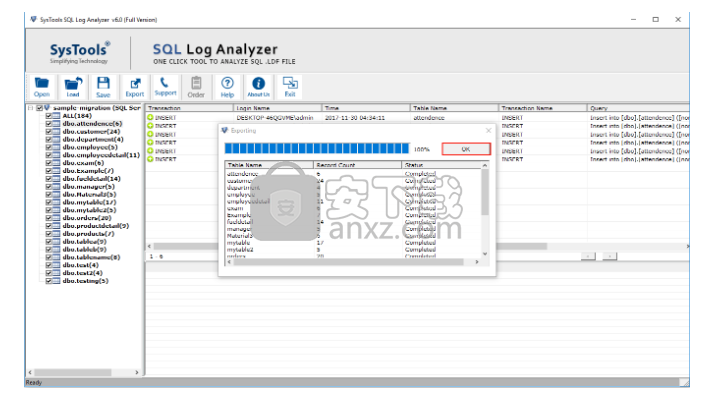Collapse the sample-migration tree node
717x405 pixels.
tap(31, 108)
